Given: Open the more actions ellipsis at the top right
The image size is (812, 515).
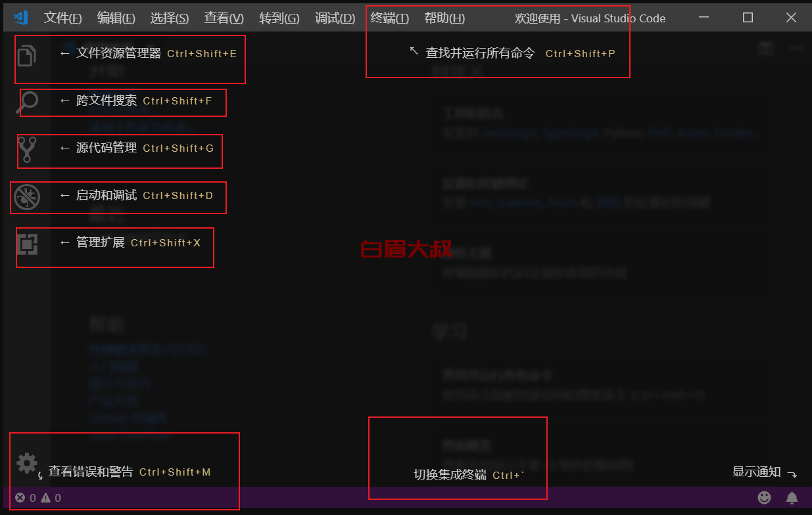Looking at the screenshot, I should coord(796,48).
